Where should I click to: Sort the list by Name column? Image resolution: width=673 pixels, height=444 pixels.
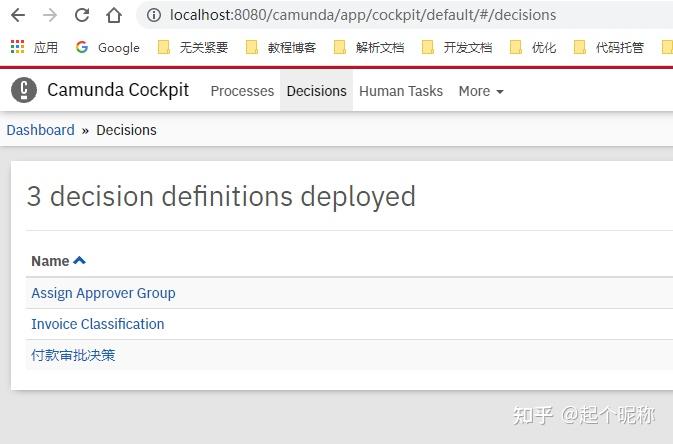point(58,261)
